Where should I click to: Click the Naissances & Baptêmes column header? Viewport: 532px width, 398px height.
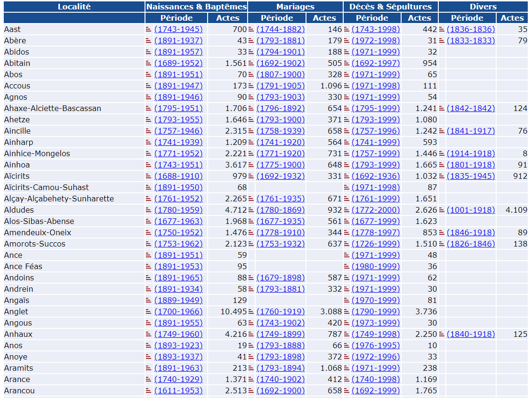coord(196,7)
